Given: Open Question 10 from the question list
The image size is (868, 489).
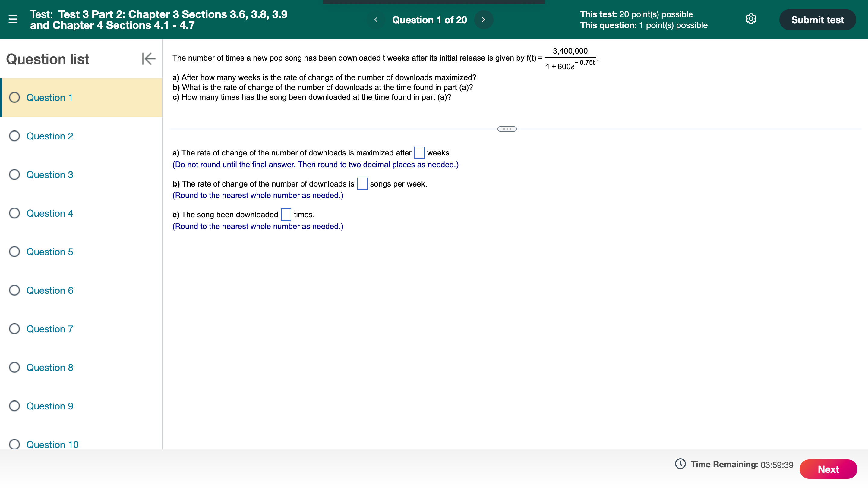Looking at the screenshot, I should [x=52, y=444].
